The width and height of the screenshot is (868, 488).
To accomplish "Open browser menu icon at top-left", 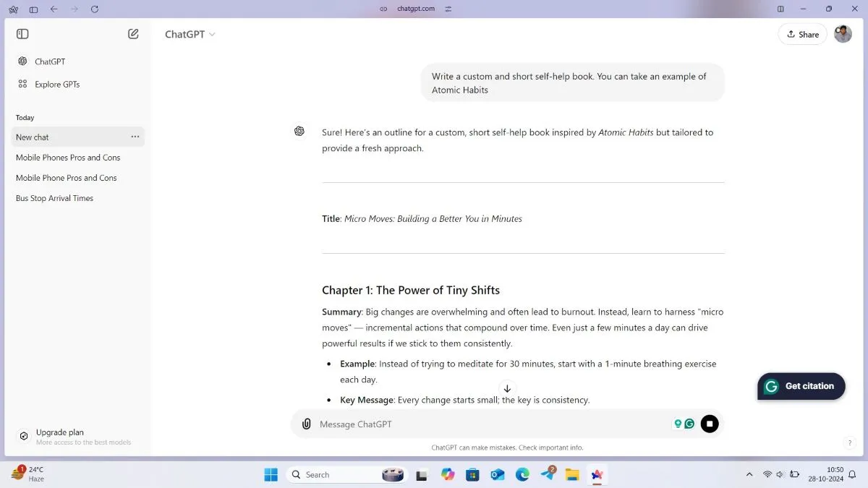I will point(14,9).
